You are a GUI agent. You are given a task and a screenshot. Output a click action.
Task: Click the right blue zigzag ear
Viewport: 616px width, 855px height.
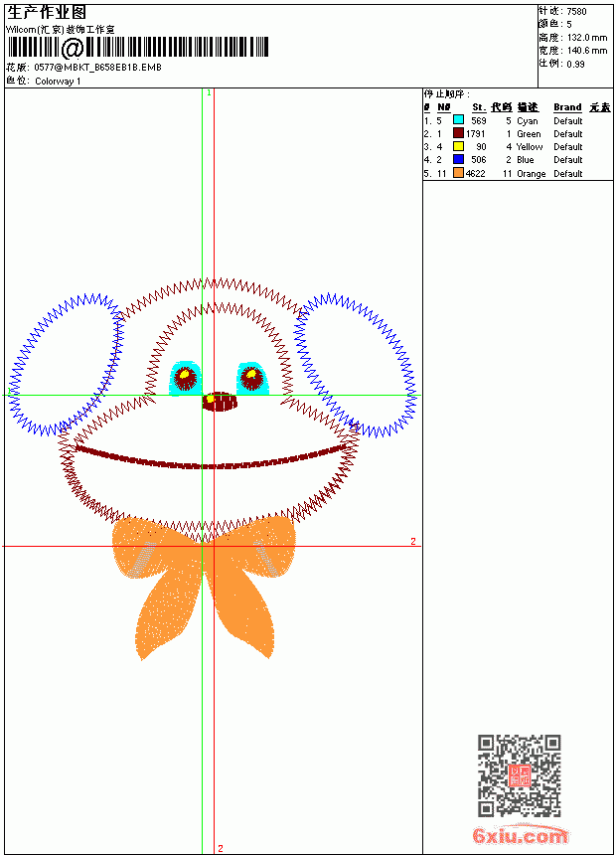click(x=356, y=365)
